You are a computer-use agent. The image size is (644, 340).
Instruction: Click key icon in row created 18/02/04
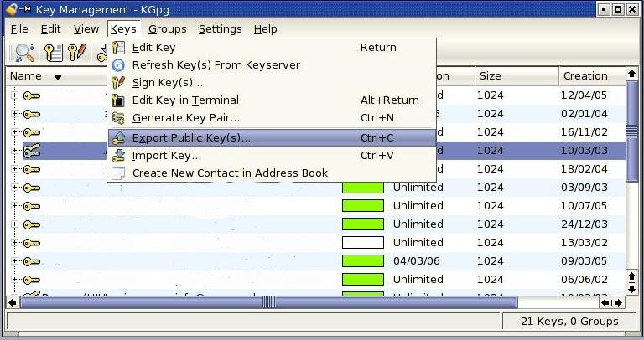point(32,169)
